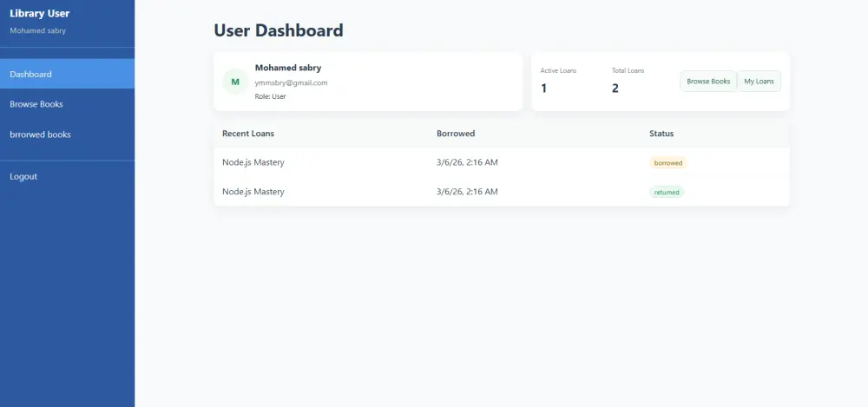This screenshot has width=868, height=407.
Task: Click the Recent Loans column header
Action: click(x=248, y=134)
